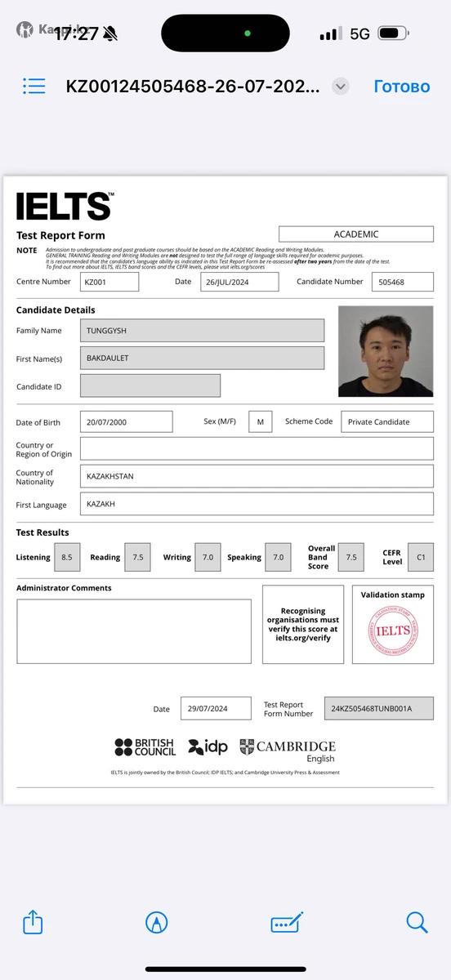Open the document list sidebar icon

[x=34, y=86]
